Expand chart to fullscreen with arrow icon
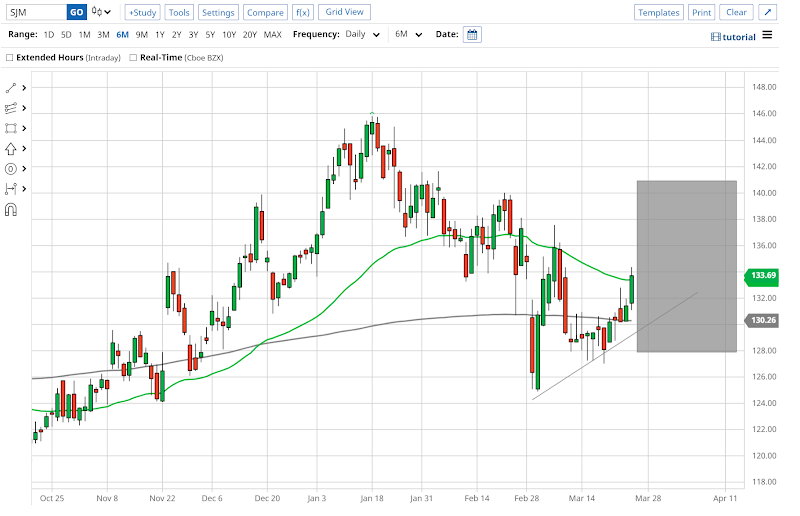Screen dimensions: 800x516 pyautogui.click(x=767, y=12)
